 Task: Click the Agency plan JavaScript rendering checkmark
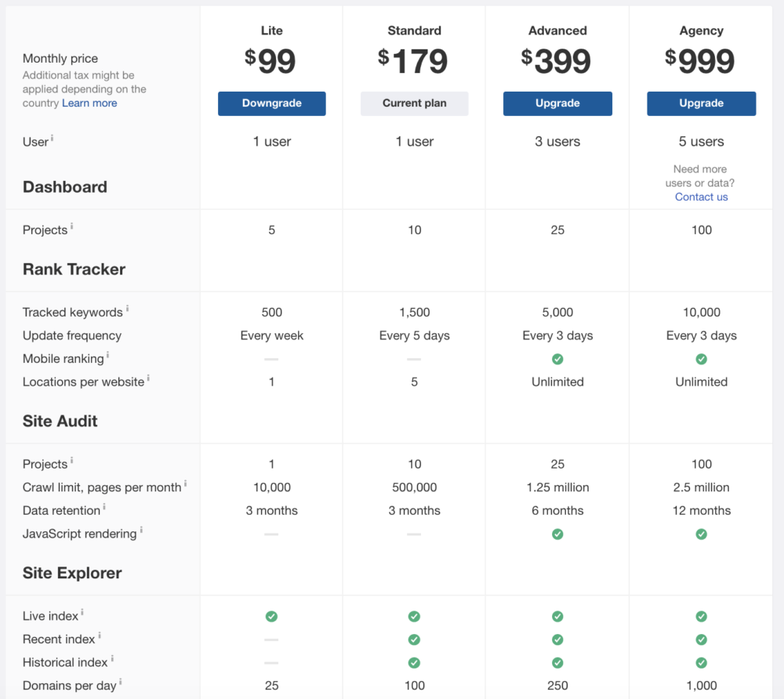tap(701, 534)
